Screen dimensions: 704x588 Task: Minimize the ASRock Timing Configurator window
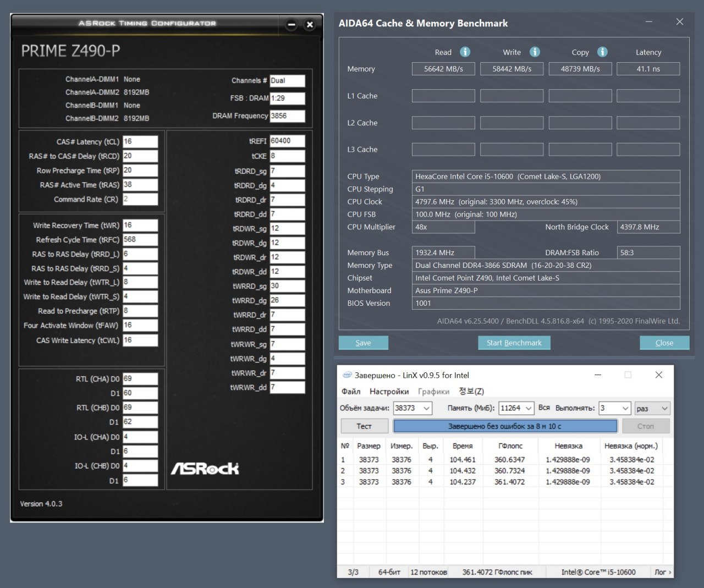tap(291, 25)
